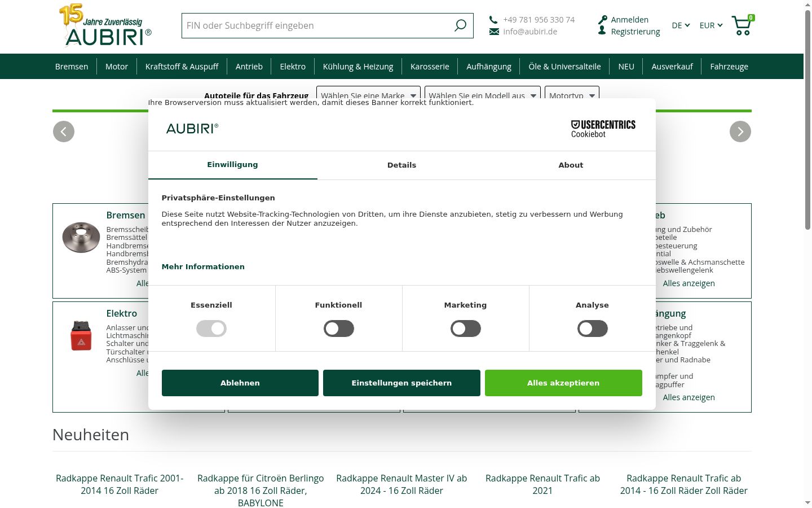
Task: Open the Öle & Universalteile menu
Action: coord(564,67)
